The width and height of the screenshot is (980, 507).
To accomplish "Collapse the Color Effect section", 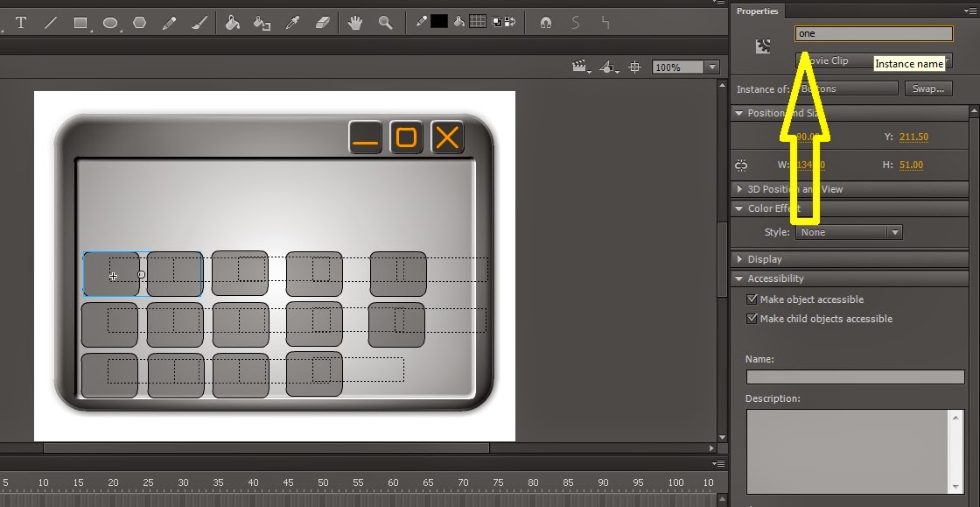I will 738,208.
